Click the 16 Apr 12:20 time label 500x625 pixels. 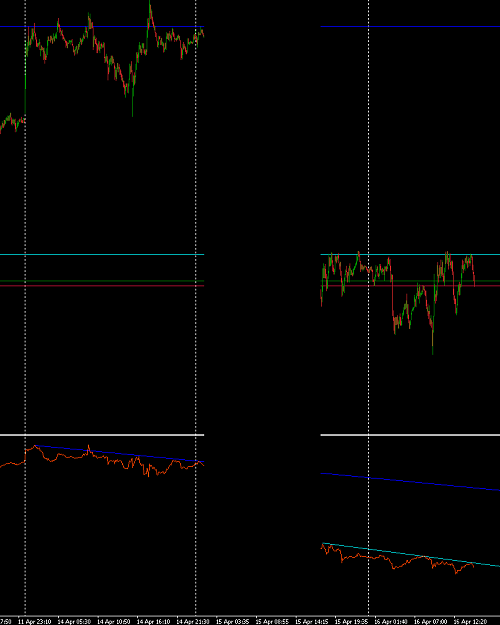point(470,621)
